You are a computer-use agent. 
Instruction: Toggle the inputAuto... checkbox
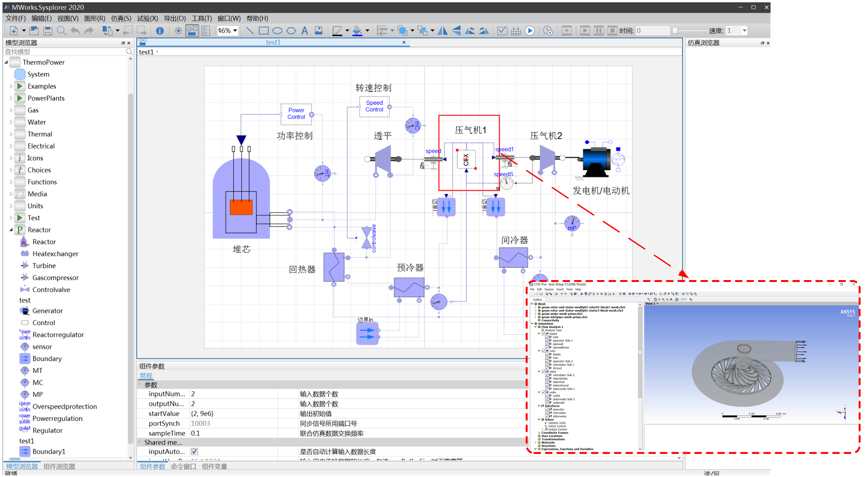(x=195, y=452)
